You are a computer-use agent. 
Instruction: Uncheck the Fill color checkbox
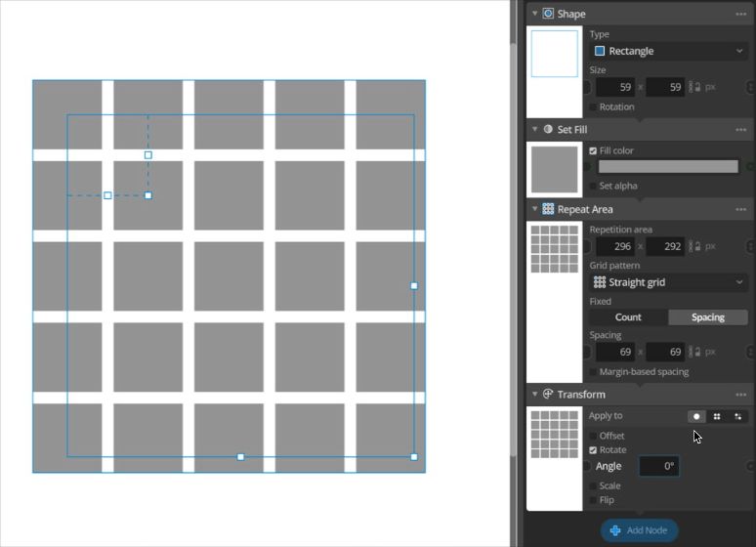tap(593, 150)
